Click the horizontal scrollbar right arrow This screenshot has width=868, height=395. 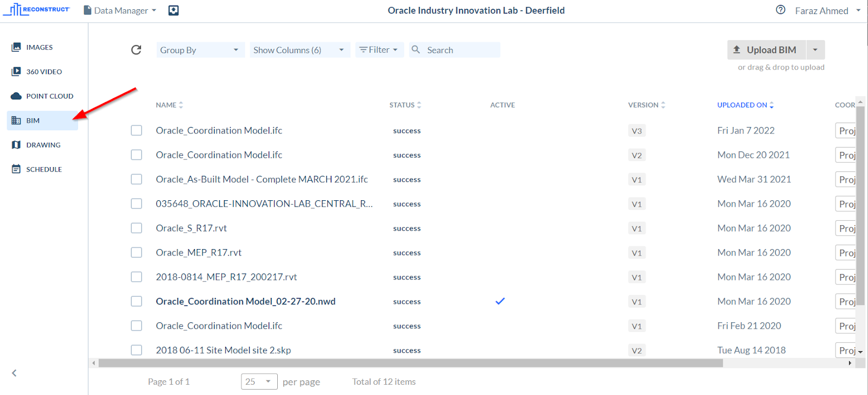850,363
